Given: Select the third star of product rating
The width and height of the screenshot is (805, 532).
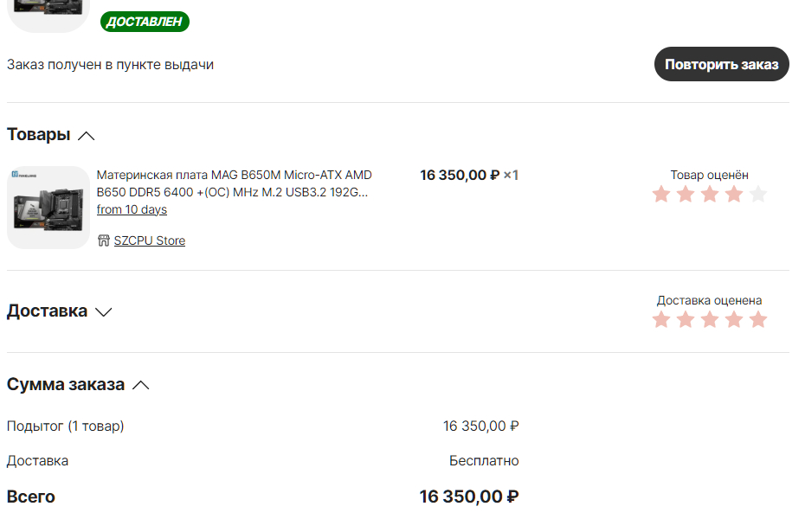Looking at the screenshot, I should click(x=710, y=194).
